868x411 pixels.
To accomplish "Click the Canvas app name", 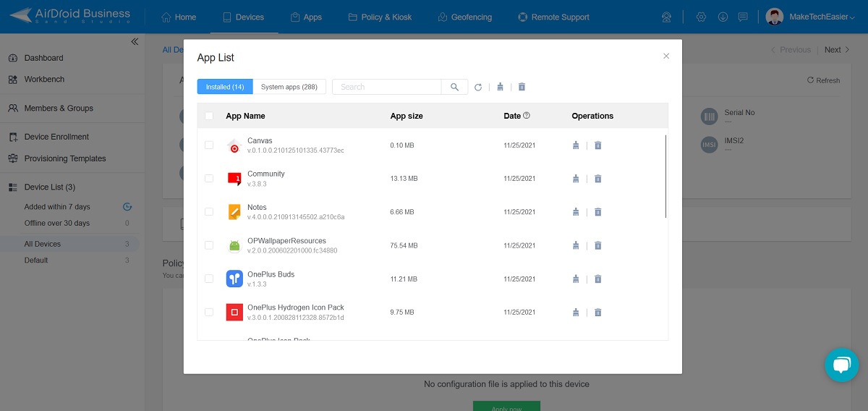I will click(x=260, y=140).
